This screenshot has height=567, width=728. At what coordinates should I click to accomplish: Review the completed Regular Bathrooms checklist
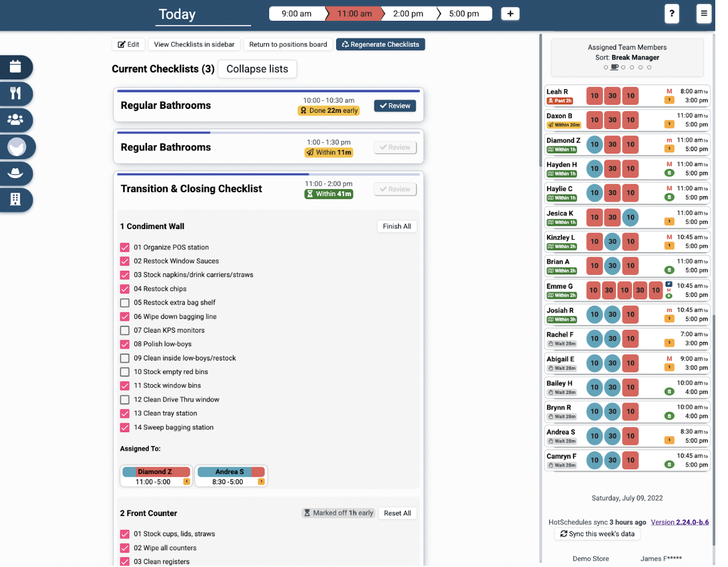395,106
